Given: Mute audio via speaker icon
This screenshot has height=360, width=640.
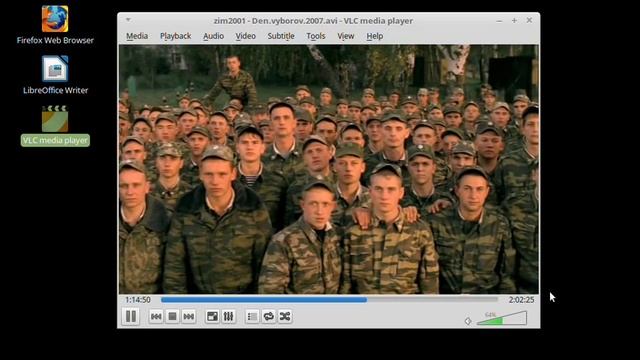Looking at the screenshot, I should (468, 321).
